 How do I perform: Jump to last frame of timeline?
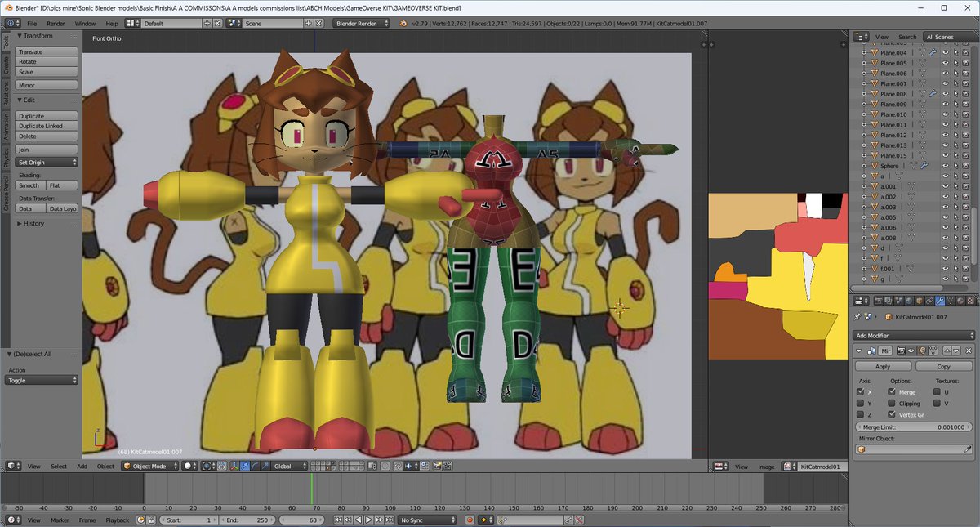coord(390,520)
